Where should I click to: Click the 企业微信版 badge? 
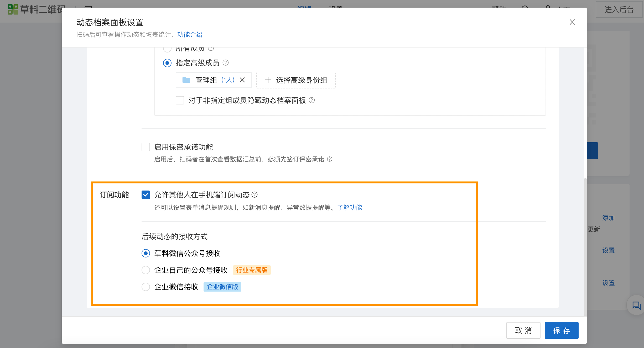click(x=222, y=287)
